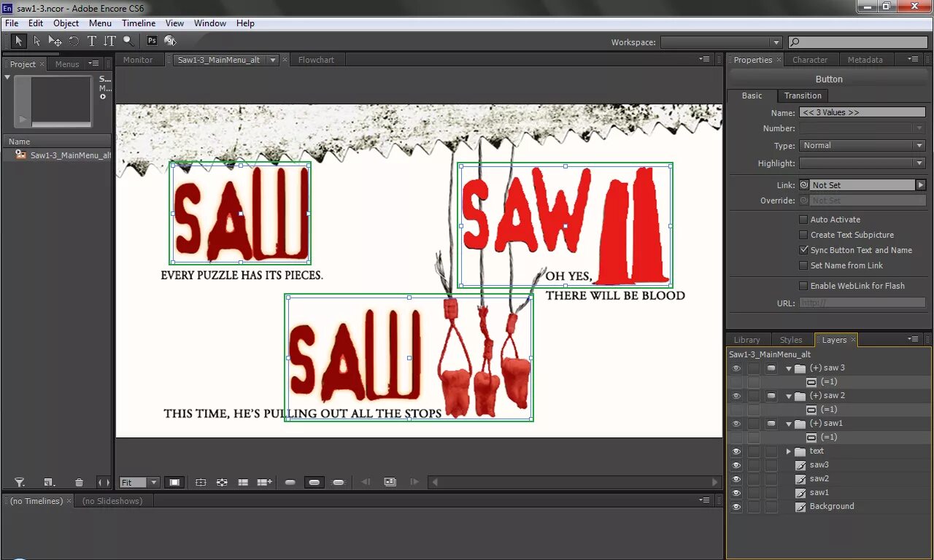Click the Link flyout arrow button
This screenshot has height=560, width=934.
coord(921,185)
